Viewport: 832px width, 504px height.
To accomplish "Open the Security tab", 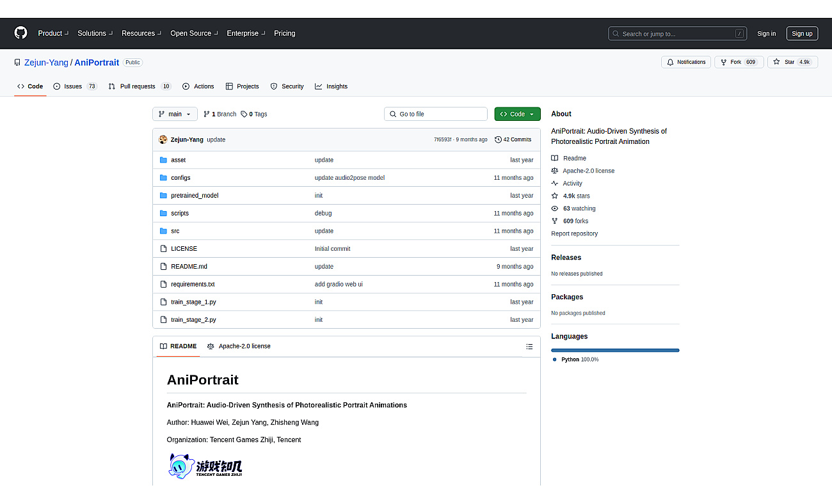I will (x=287, y=86).
